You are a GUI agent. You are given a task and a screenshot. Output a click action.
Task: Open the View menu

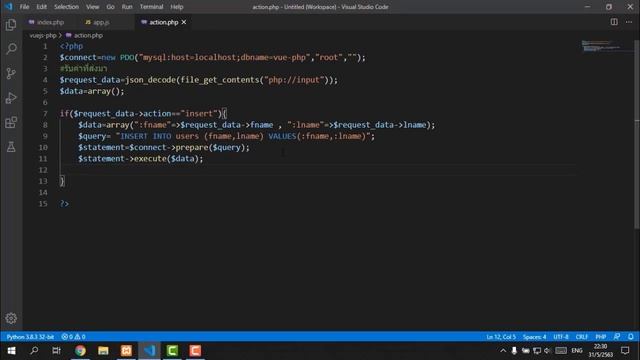92,7
